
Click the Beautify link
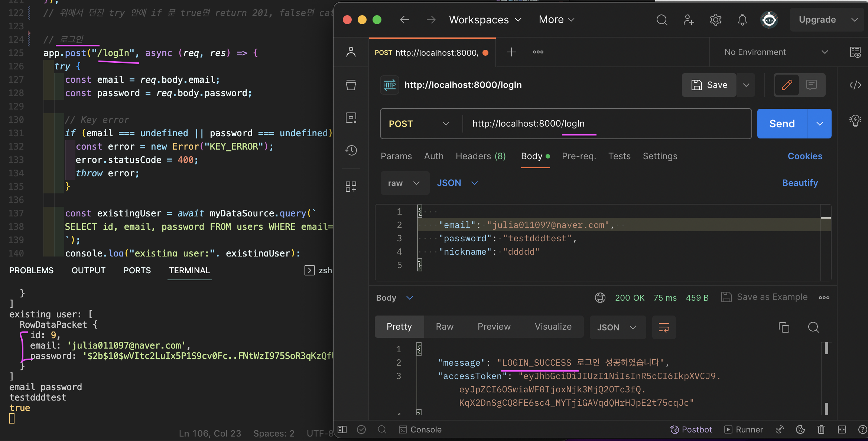(x=800, y=183)
